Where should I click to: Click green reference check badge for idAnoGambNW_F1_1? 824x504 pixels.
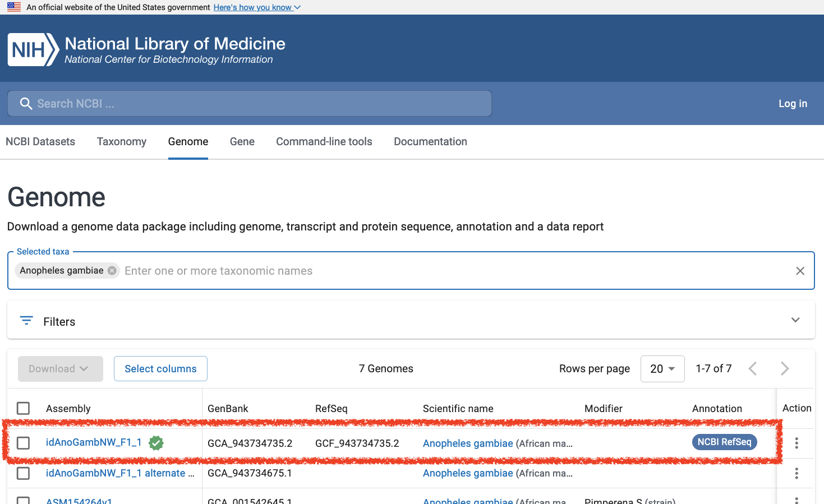click(156, 443)
